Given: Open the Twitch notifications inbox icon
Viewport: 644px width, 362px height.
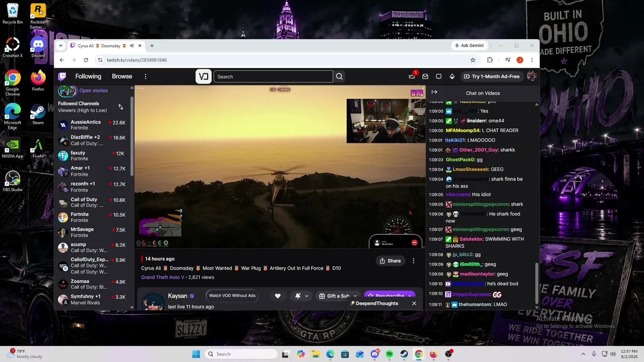Looking at the screenshot, I should coord(425,76).
